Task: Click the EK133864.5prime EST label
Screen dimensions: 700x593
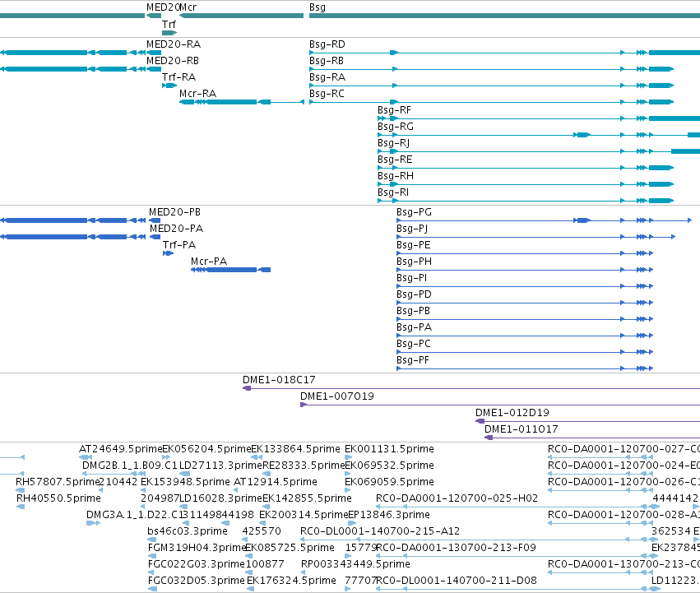Action: point(295,449)
